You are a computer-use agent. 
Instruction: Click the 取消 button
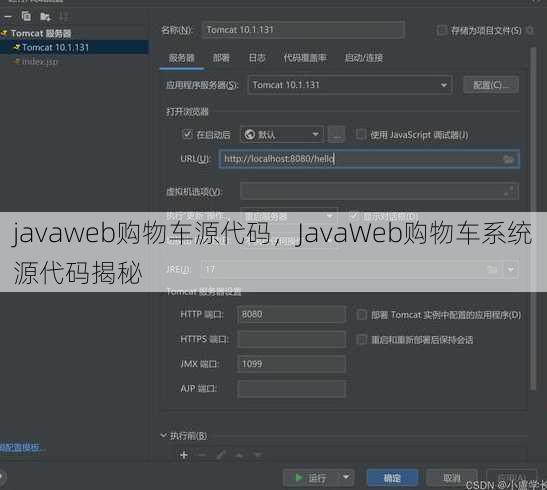coord(451,477)
